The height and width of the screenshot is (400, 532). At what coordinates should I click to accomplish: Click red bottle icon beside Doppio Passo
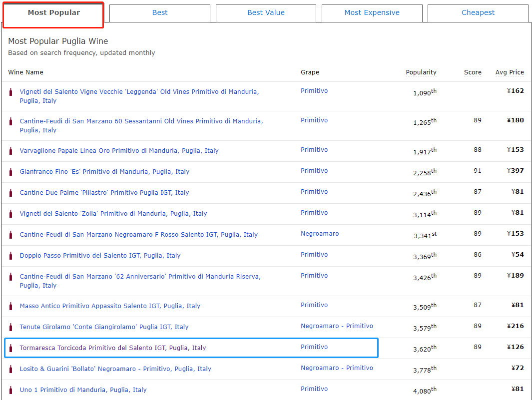click(11, 256)
